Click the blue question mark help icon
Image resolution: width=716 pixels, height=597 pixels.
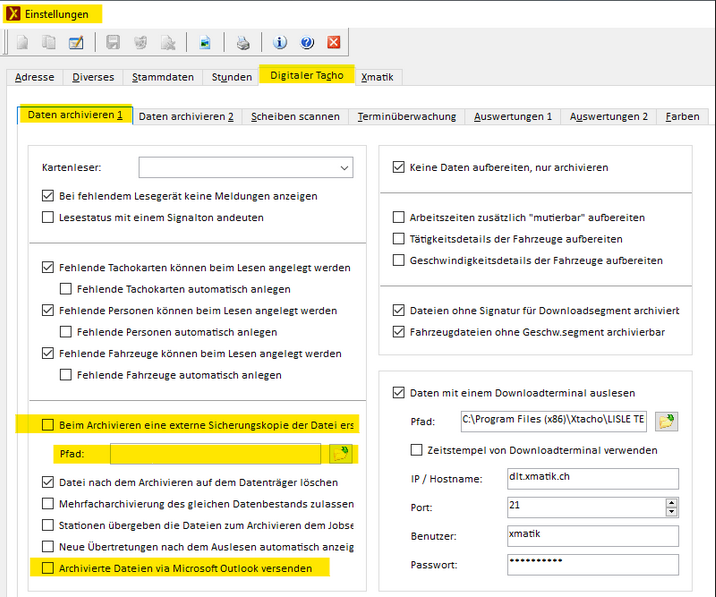coord(307,43)
